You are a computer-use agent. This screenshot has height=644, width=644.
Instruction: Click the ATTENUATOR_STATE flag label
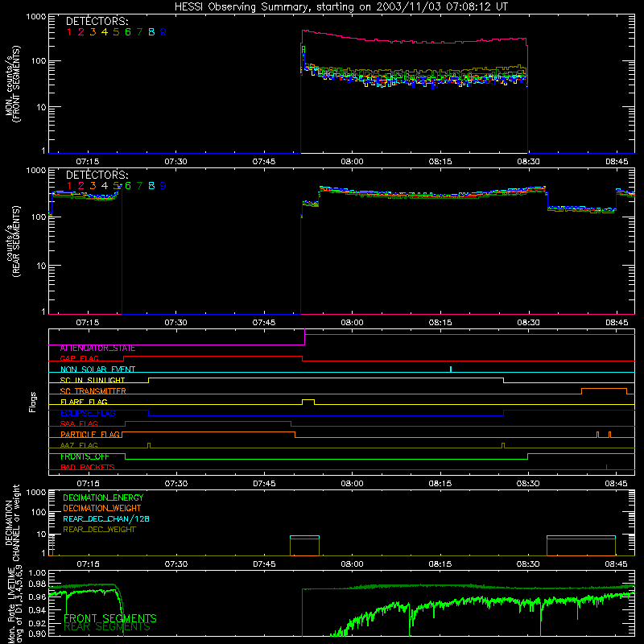tap(97, 349)
